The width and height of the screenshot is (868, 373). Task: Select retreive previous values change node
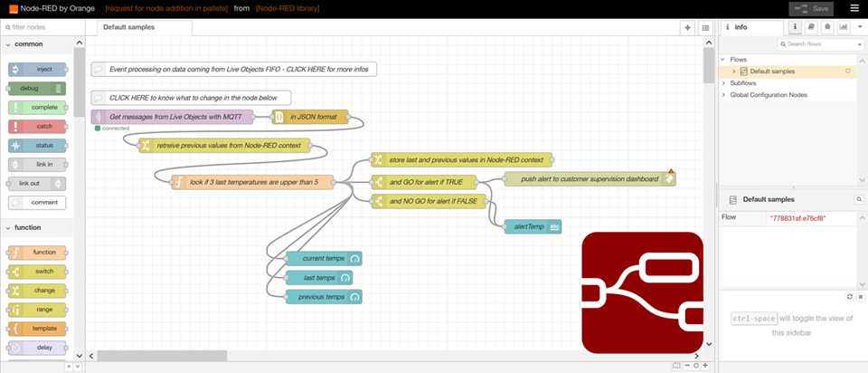(224, 146)
